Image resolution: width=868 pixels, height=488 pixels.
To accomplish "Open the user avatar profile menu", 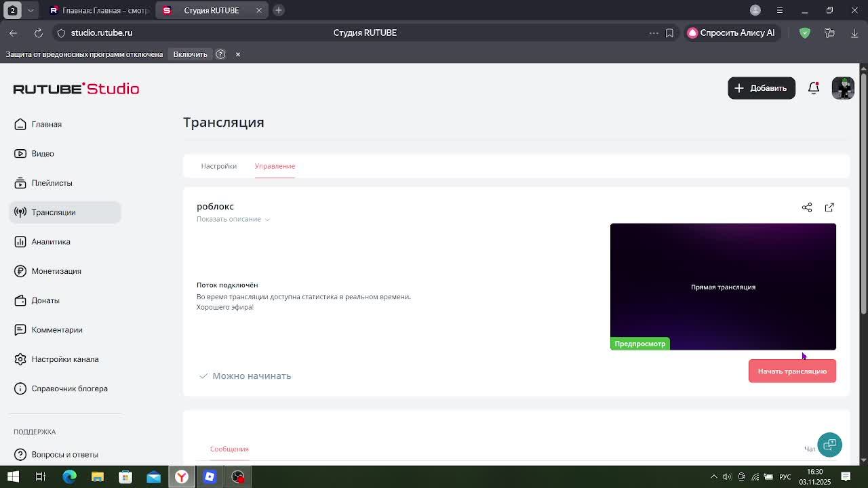I will click(x=843, y=88).
